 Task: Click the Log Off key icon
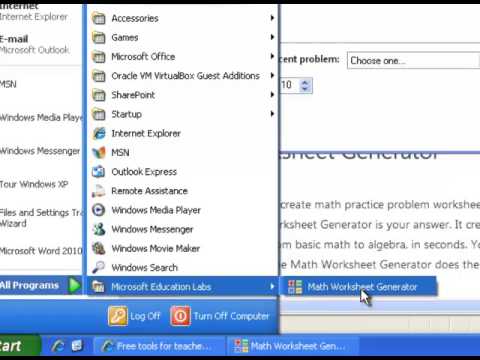click(x=118, y=315)
